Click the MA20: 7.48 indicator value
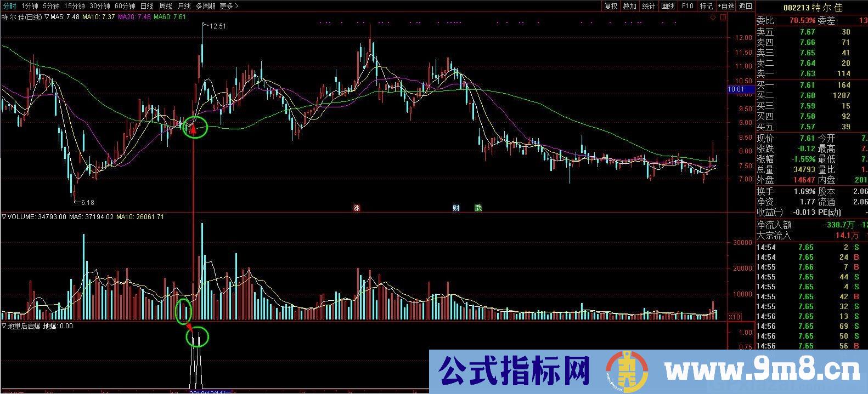Viewport: 868px width, 394px height. tap(134, 17)
